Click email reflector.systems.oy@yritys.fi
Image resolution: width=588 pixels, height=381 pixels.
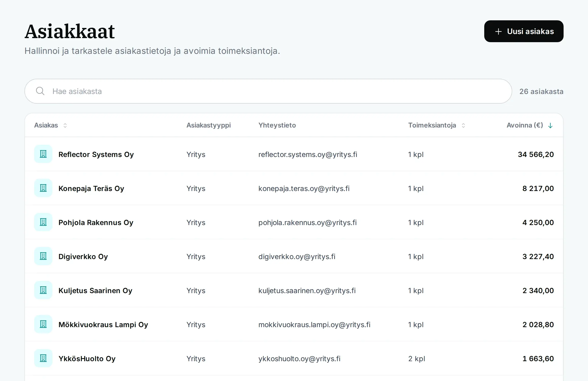pyautogui.click(x=308, y=154)
